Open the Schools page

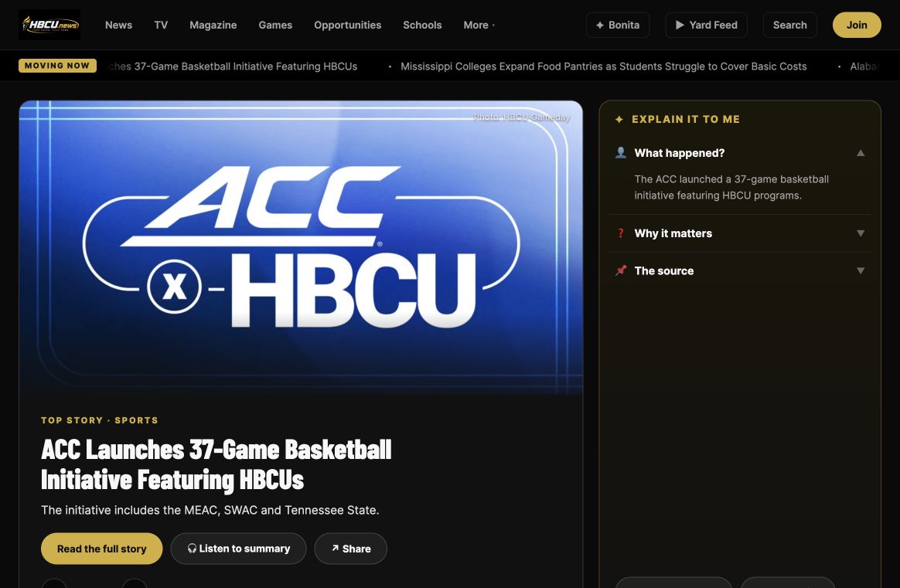point(422,25)
